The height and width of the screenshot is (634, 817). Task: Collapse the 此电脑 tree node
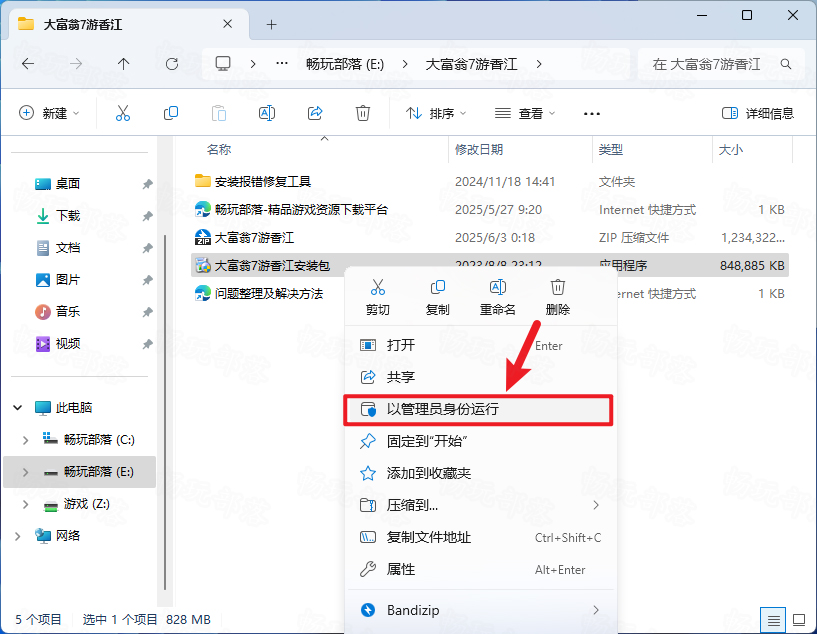tap(18, 408)
